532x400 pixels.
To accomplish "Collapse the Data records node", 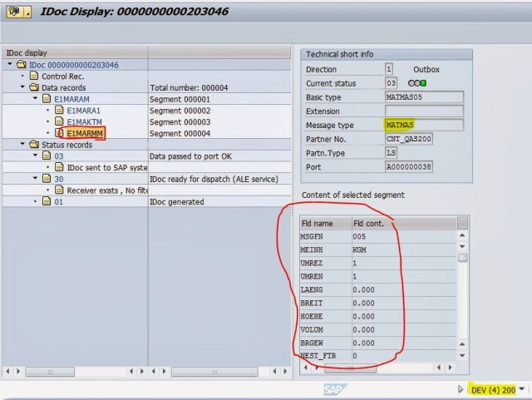I will (22, 86).
